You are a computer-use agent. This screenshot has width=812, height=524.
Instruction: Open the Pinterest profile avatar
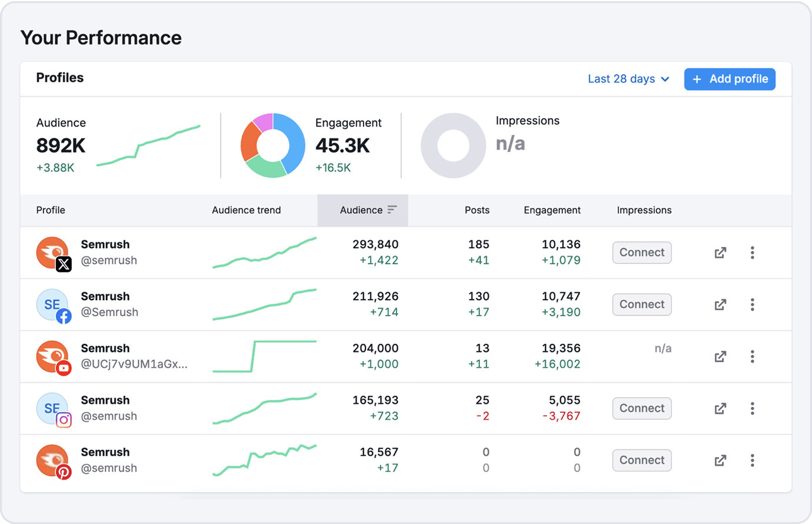point(54,460)
